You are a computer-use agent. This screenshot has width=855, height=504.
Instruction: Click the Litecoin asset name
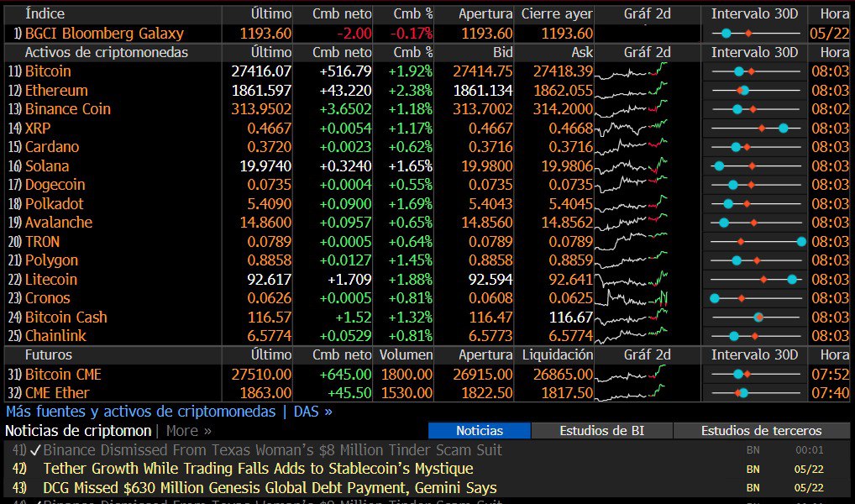click(50, 279)
